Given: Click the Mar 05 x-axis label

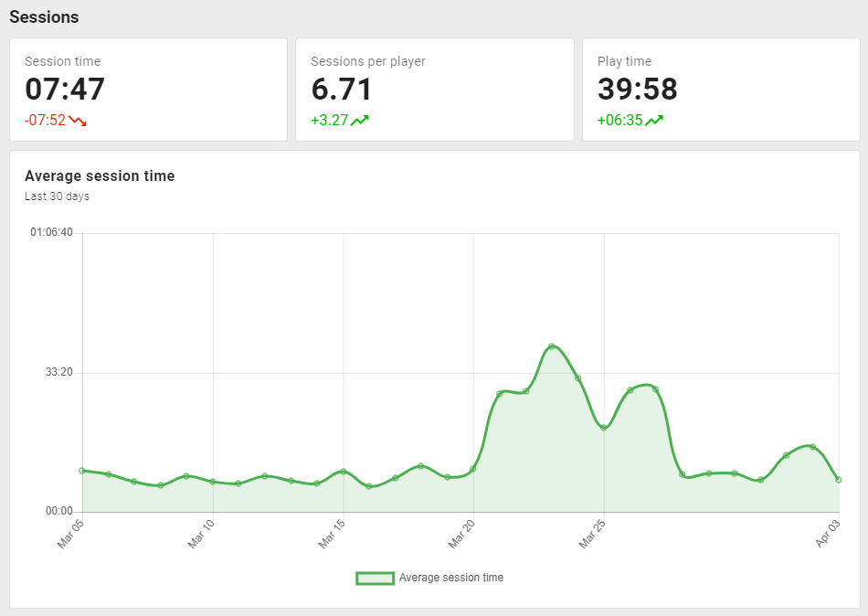Looking at the screenshot, I should click(70, 534).
